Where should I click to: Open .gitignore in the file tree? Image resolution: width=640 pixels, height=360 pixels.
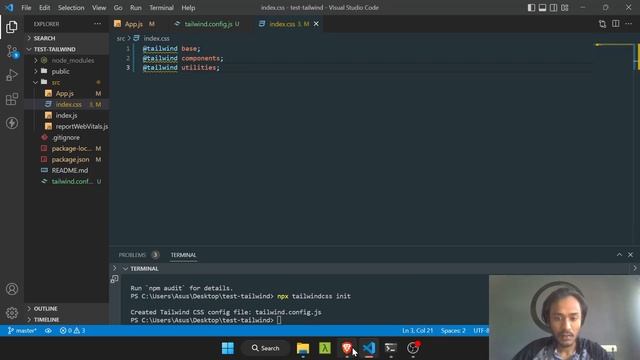67,138
